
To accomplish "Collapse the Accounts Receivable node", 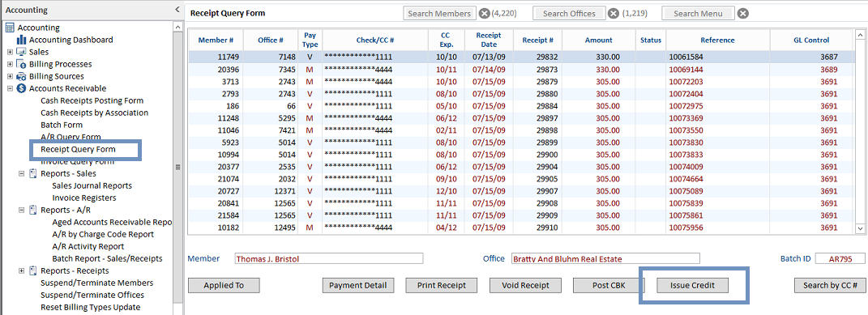I will [10, 88].
